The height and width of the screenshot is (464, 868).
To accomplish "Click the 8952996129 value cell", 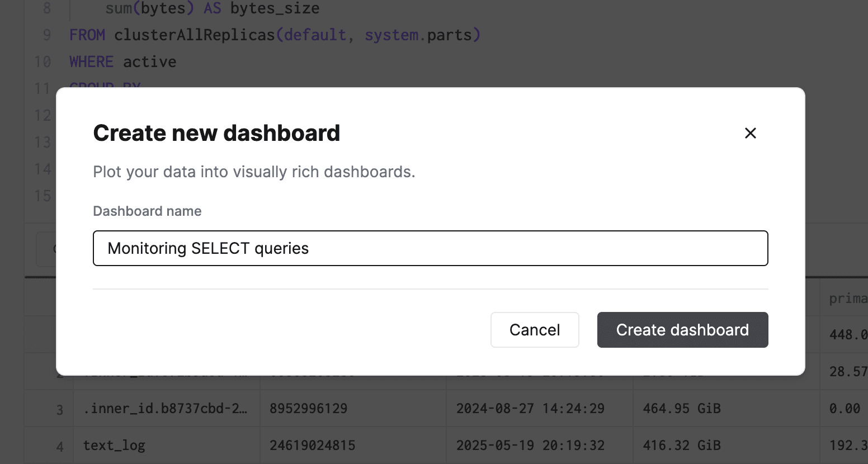I will (x=308, y=409).
